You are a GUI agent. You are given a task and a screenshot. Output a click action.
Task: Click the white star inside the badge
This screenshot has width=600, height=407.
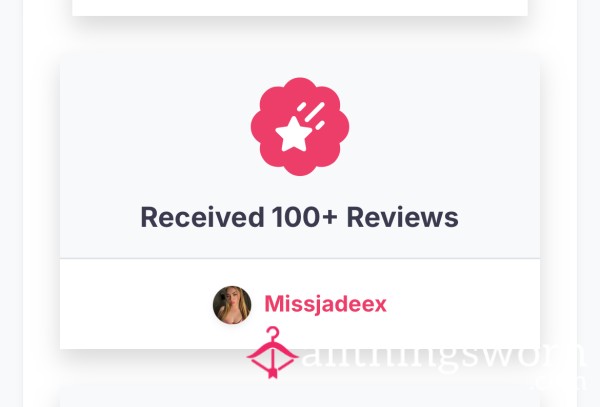(x=293, y=134)
